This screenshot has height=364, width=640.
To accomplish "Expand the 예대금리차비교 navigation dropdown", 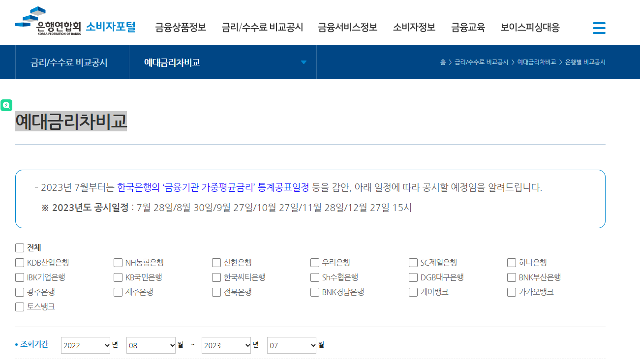I will 304,62.
